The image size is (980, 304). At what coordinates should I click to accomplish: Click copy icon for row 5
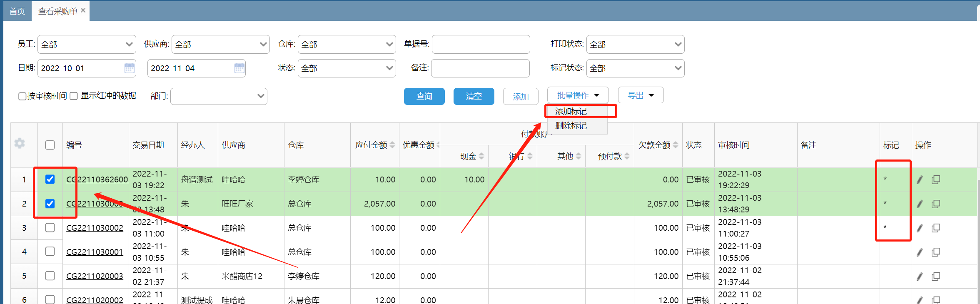click(936, 277)
